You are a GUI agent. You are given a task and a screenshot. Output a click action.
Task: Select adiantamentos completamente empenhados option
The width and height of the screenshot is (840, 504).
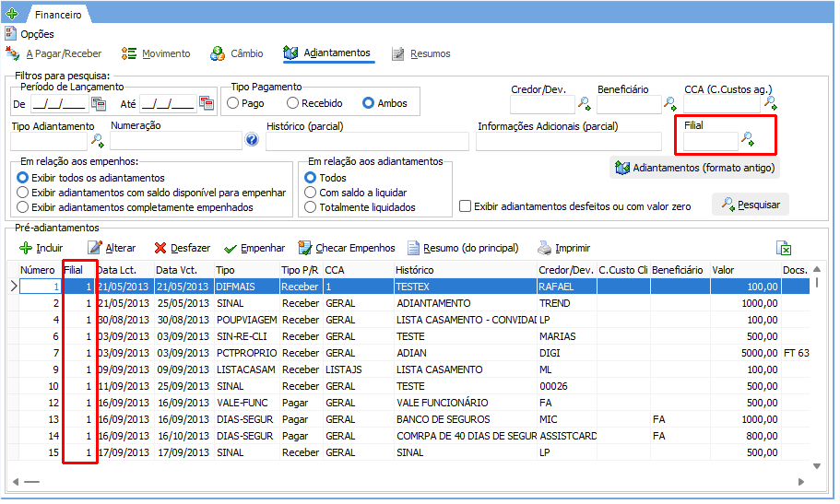coord(135,207)
